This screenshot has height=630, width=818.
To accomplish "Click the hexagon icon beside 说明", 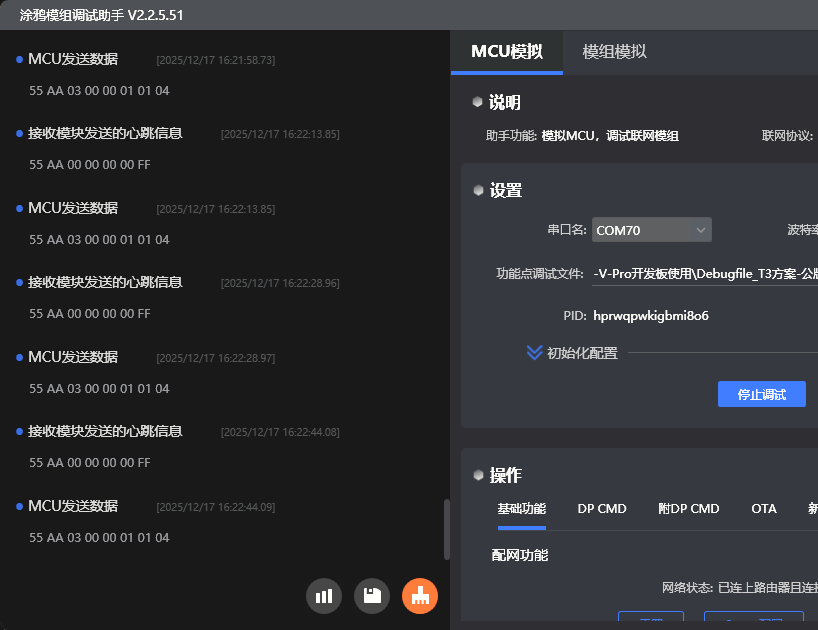I will click(478, 100).
